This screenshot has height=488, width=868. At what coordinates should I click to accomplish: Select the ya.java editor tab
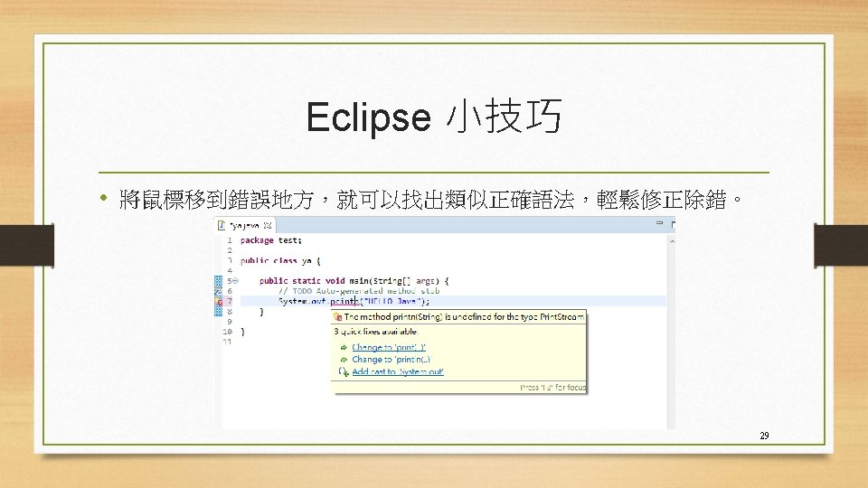pos(245,225)
